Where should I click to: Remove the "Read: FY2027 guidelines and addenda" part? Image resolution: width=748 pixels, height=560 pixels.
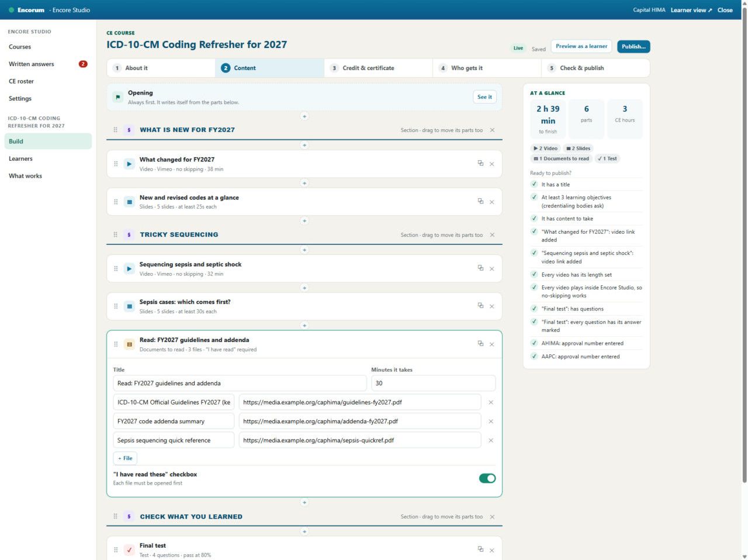point(492,344)
